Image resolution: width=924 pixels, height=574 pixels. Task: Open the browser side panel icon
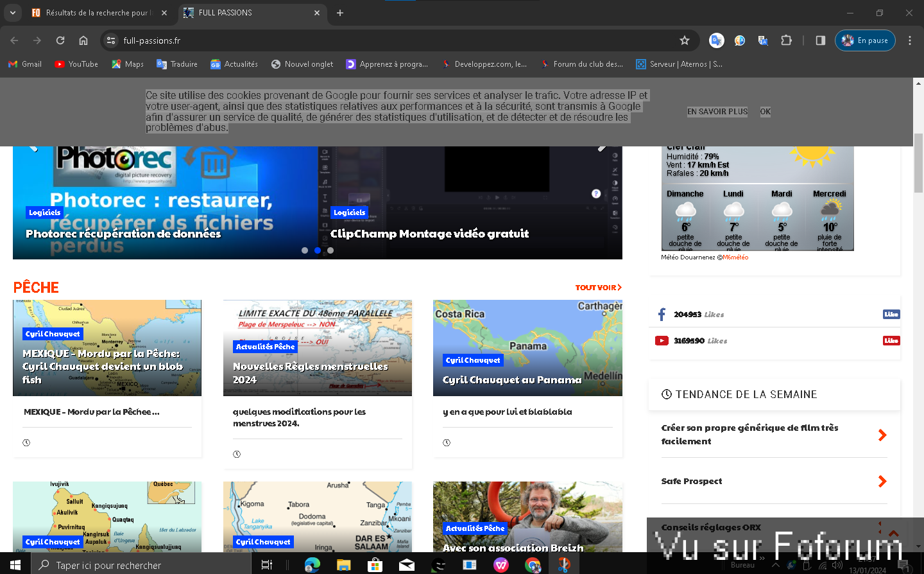pos(820,40)
